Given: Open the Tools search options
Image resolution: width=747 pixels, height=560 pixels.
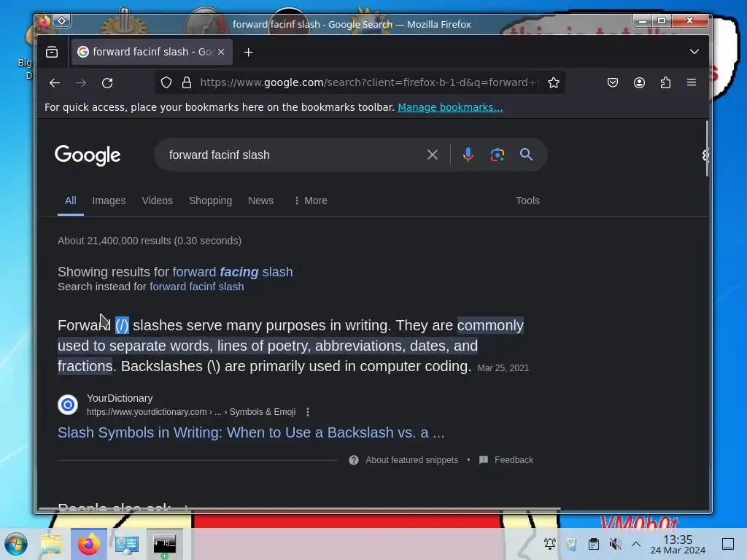Looking at the screenshot, I should pyautogui.click(x=527, y=201).
